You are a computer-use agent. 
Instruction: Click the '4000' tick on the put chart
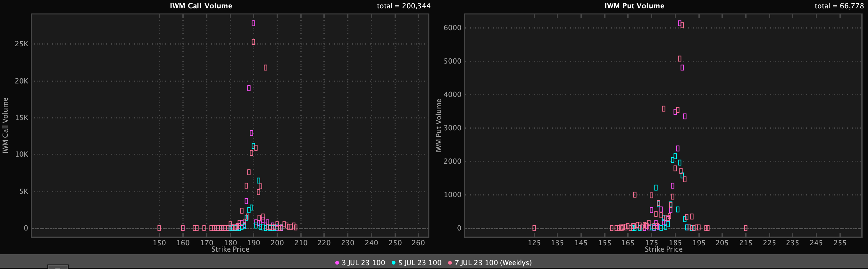(x=453, y=94)
